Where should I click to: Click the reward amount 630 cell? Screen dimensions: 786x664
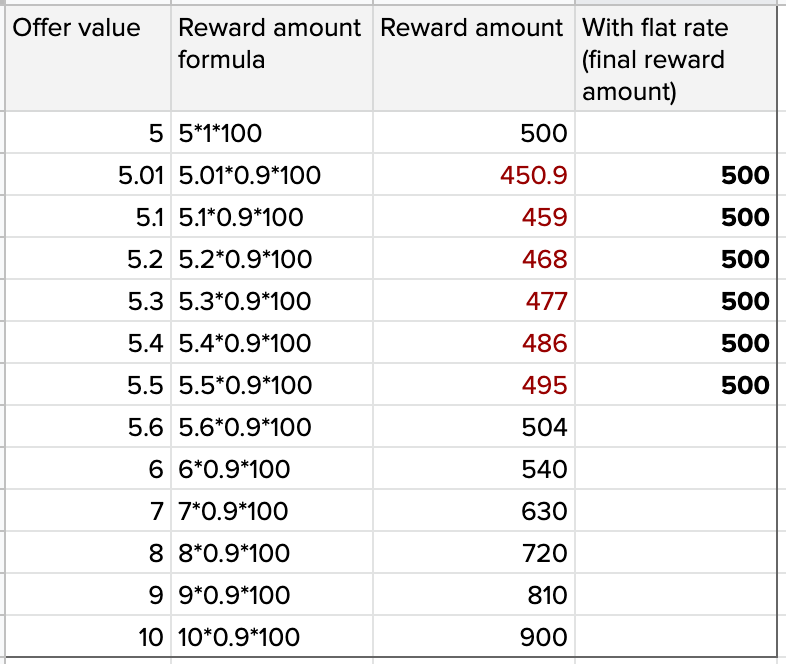tap(473, 512)
